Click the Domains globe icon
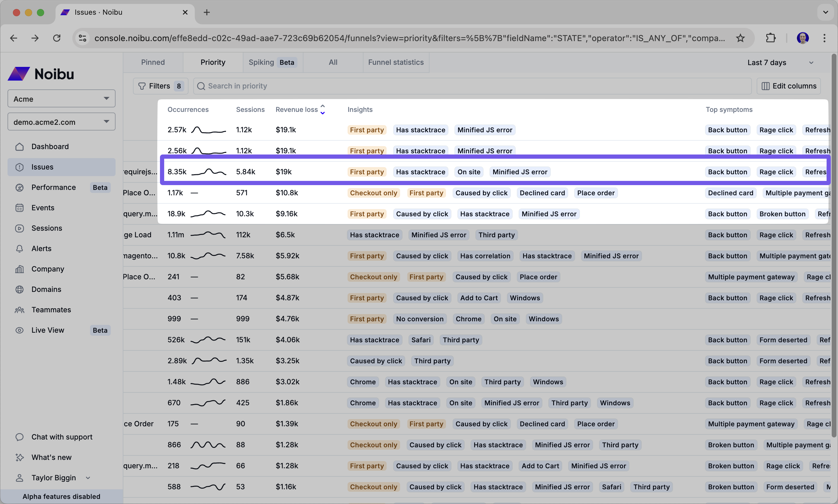This screenshot has height=504, width=838. coord(20,289)
